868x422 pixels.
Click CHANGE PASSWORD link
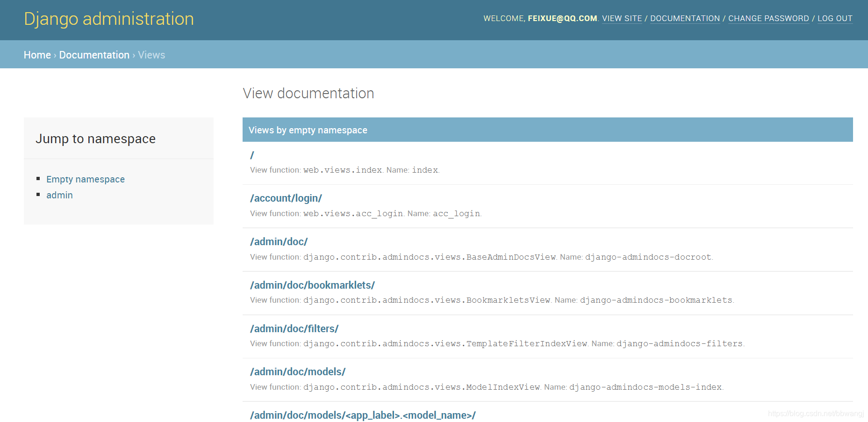(x=768, y=19)
